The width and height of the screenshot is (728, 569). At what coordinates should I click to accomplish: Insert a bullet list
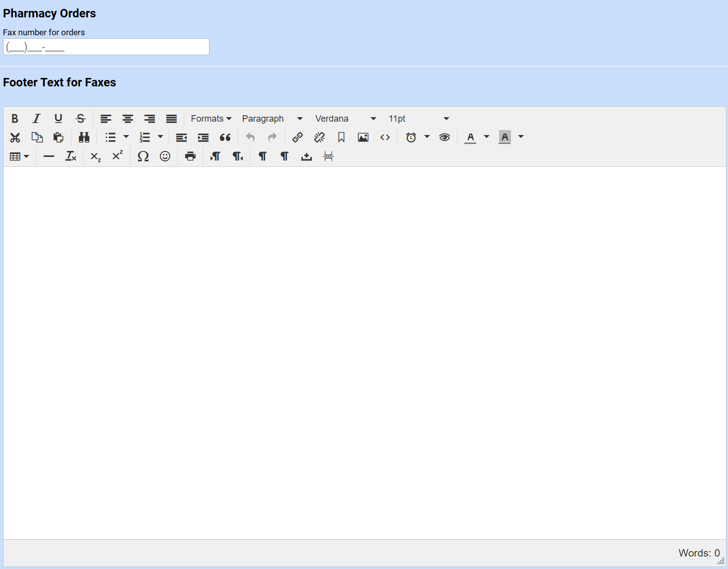(110, 138)
